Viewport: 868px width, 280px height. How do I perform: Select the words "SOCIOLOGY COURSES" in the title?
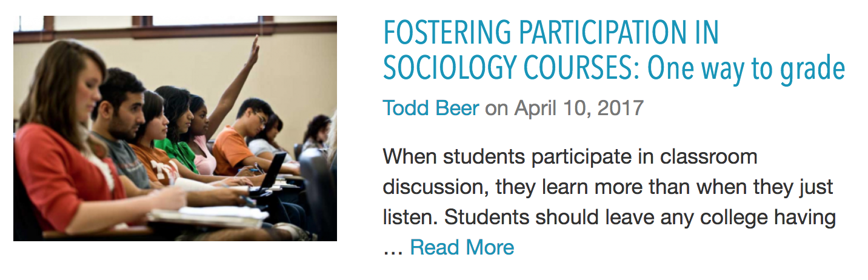508,70
